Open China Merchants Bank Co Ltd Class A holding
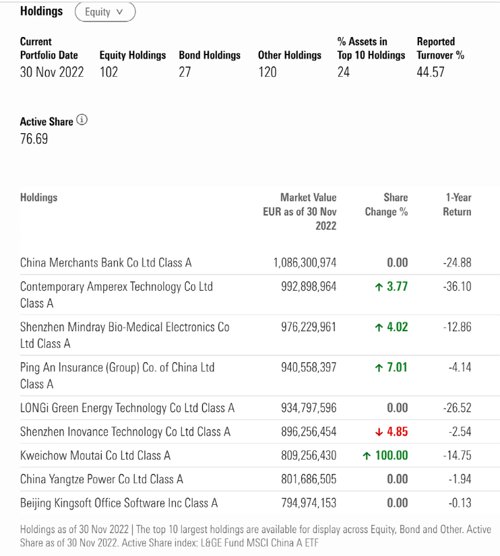 click(106, 263)
